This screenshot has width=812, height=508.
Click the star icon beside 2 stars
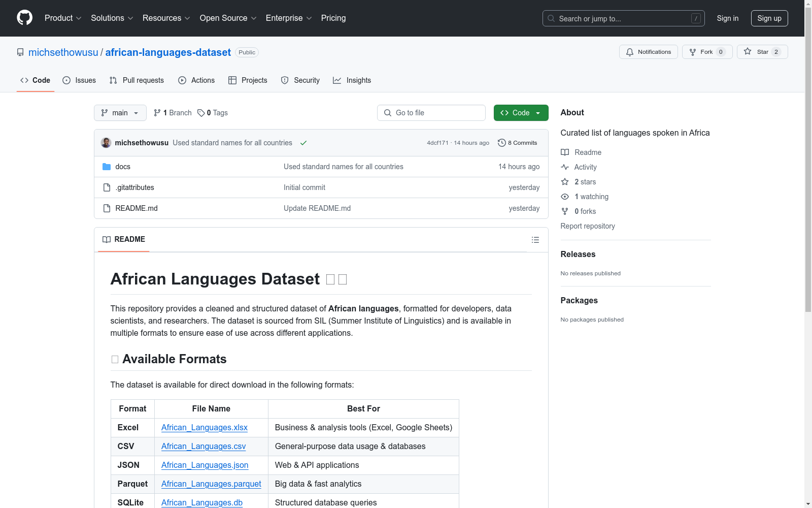565,182
